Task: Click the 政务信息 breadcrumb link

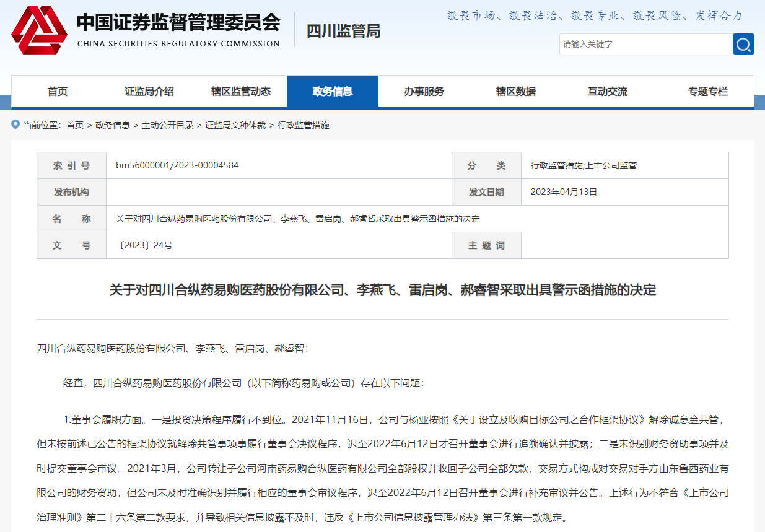Action: pyautogui.click(x=113, y=125)
